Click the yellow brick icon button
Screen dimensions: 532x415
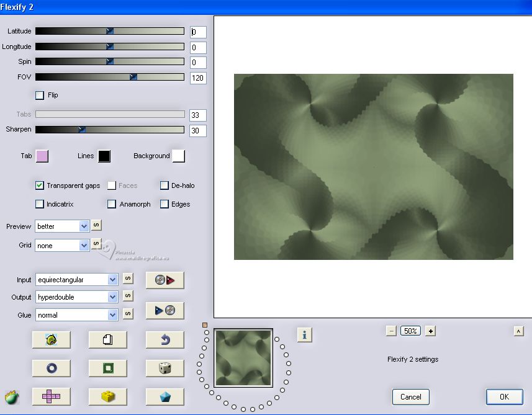tap(107, 396)
